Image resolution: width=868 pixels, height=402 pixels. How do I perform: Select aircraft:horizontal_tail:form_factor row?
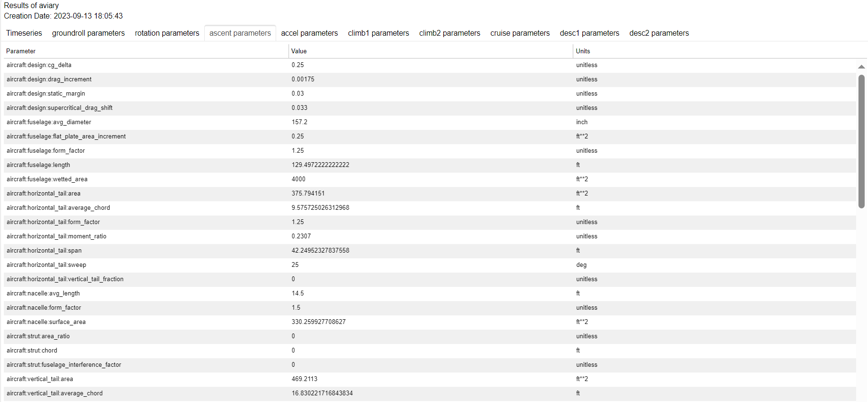coord(430,222)
